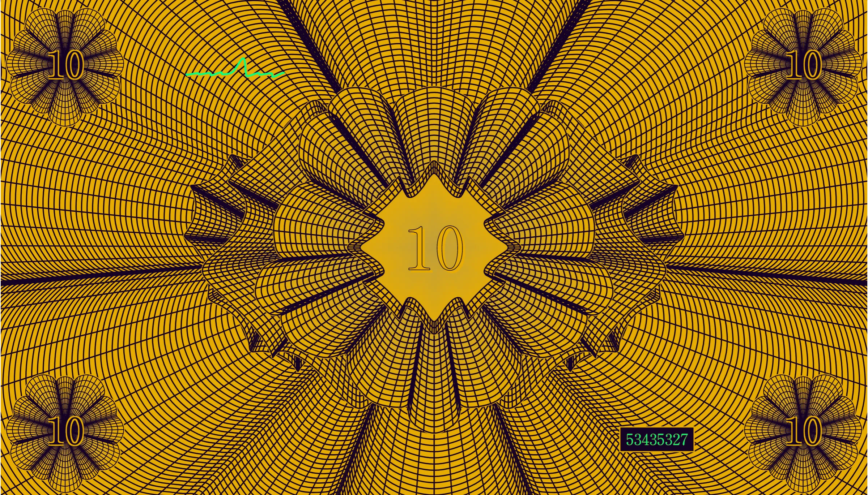Click the "10" in the bottom-left rosette
Screen dimensions: 868x495
coord(67,431)
